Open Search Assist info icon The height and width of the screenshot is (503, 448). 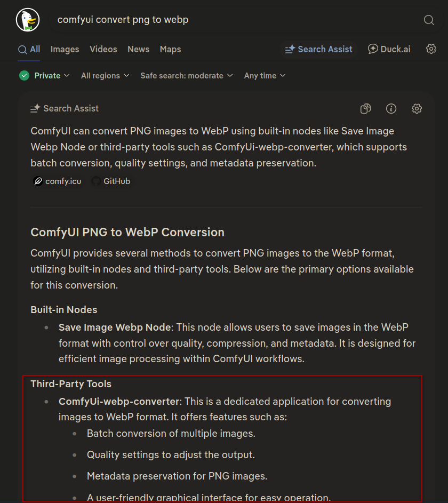tap(391, 108)
